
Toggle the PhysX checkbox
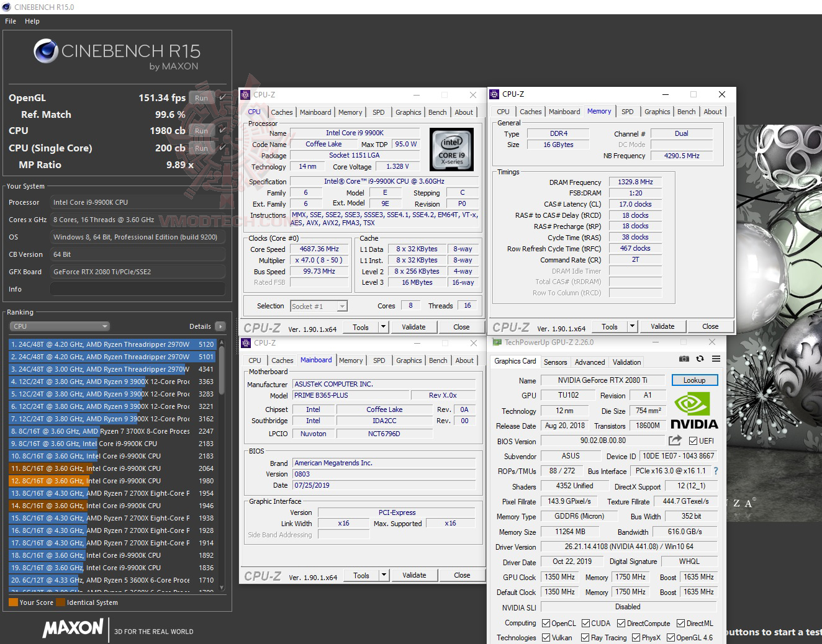[636, 638]
